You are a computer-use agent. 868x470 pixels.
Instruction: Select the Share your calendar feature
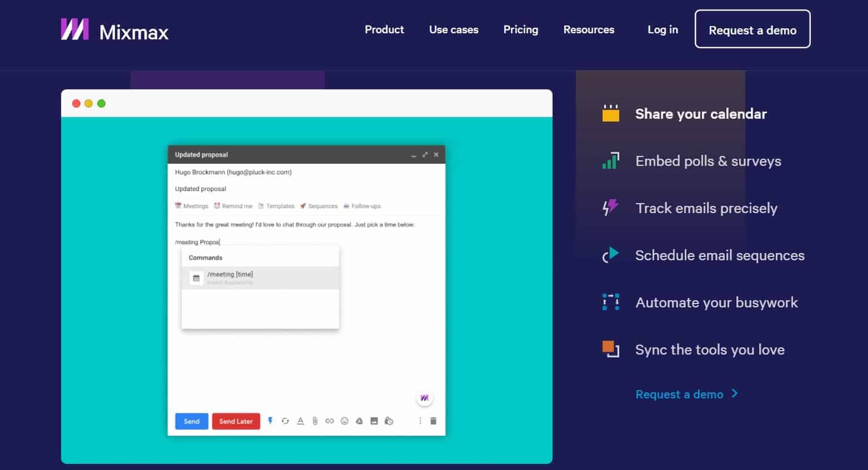click(701, 114)
